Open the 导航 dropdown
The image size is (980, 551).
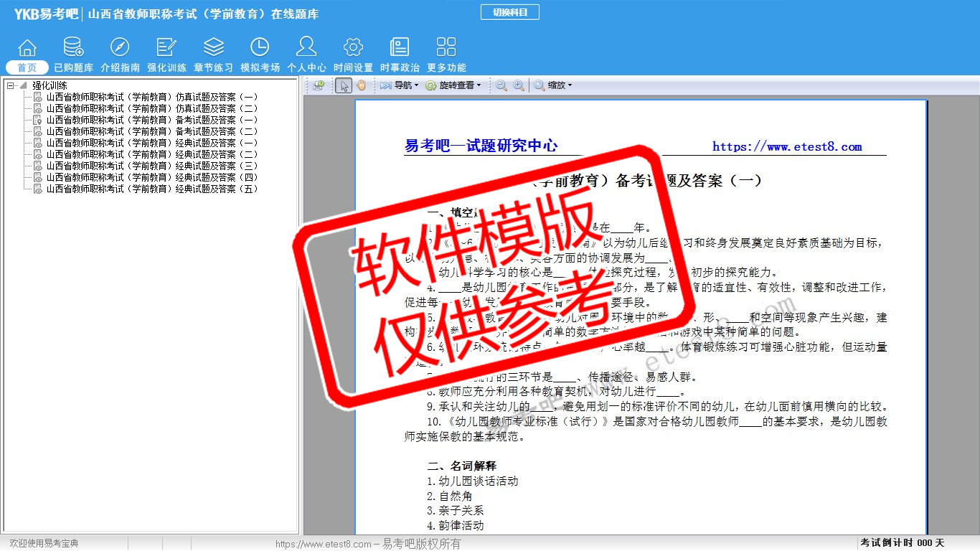400,85
